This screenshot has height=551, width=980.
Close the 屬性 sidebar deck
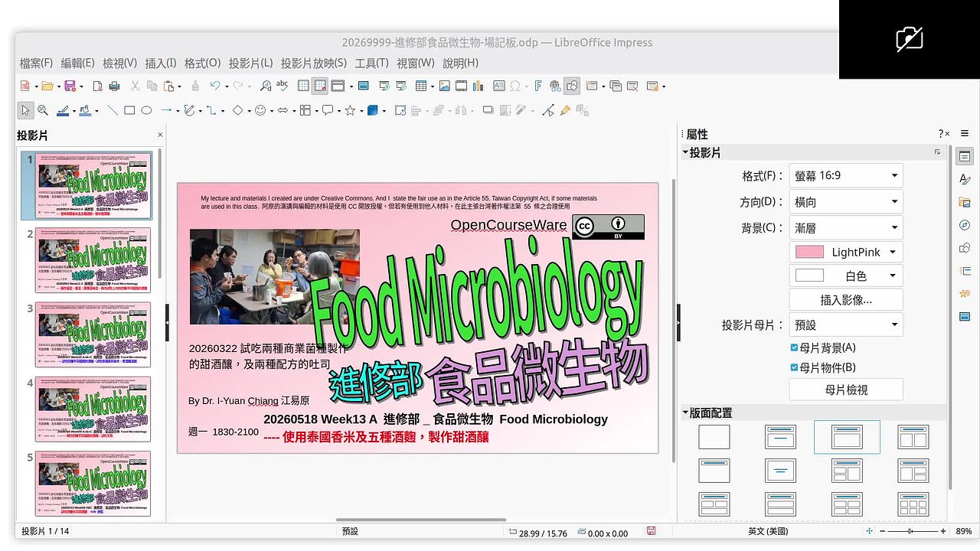click(x=947, y=134)
